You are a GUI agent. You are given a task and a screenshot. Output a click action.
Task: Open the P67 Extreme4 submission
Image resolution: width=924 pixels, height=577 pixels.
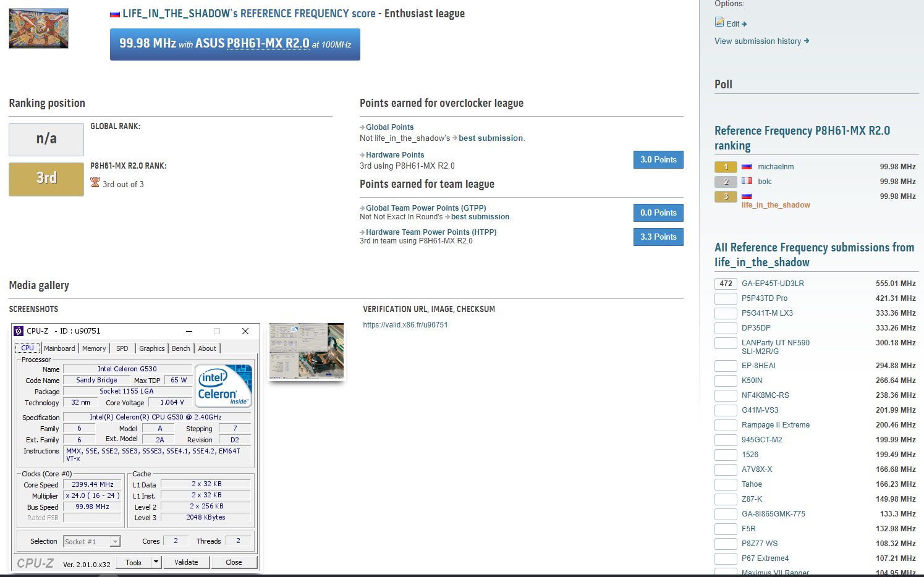[x=765, y=558]
